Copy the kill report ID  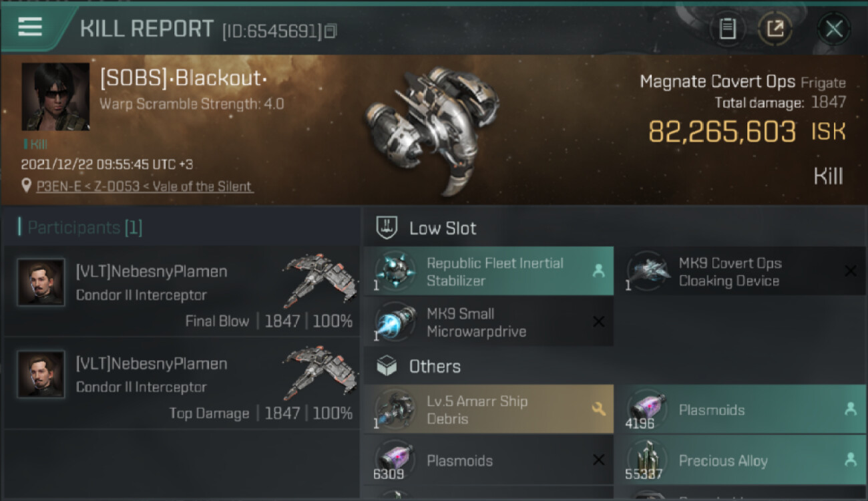(x=331, y=31)
